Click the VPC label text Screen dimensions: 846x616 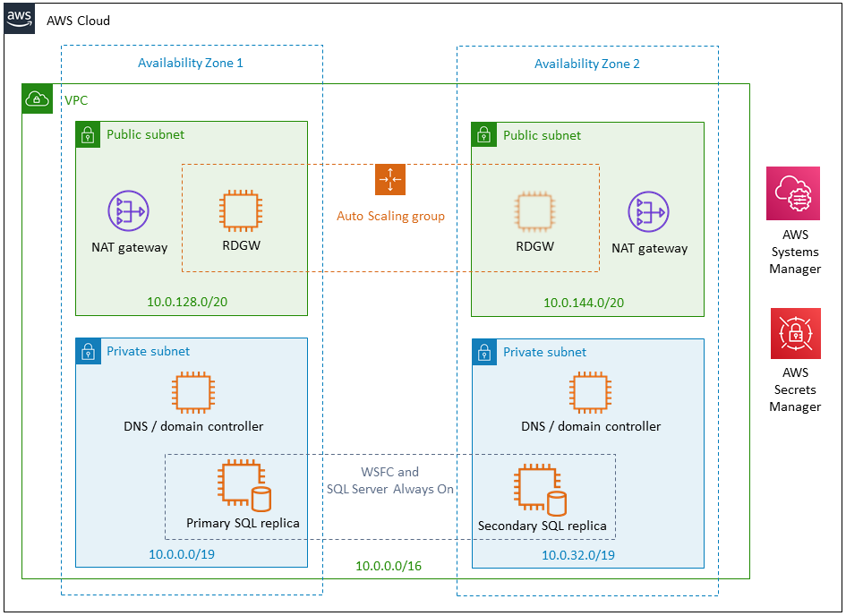[76, 100]
